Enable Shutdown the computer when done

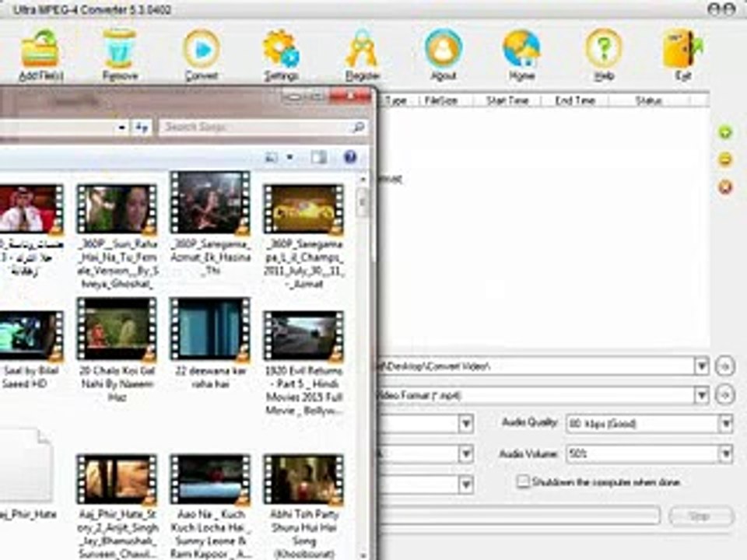click(x=523, y=482)
